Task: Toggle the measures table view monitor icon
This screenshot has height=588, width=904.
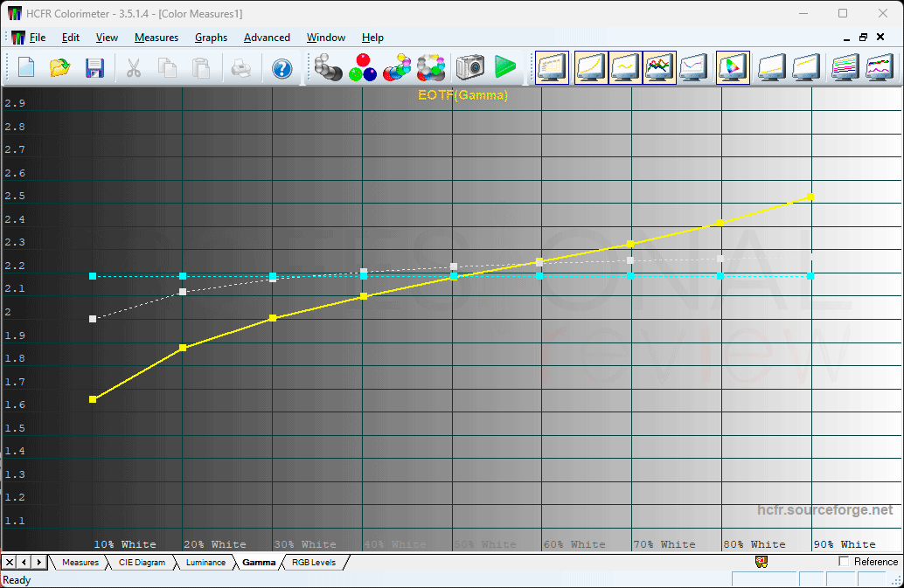Action: (x=552, y=67)
